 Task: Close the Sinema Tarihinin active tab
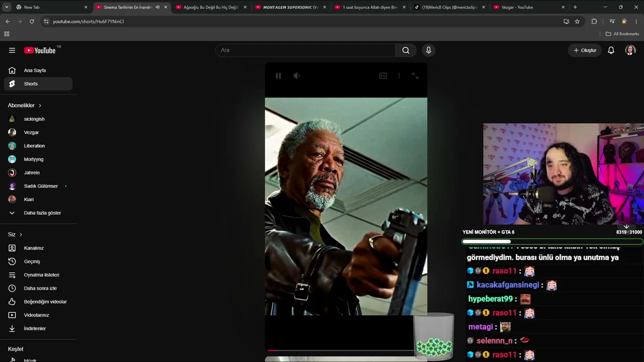coord(166,7)
